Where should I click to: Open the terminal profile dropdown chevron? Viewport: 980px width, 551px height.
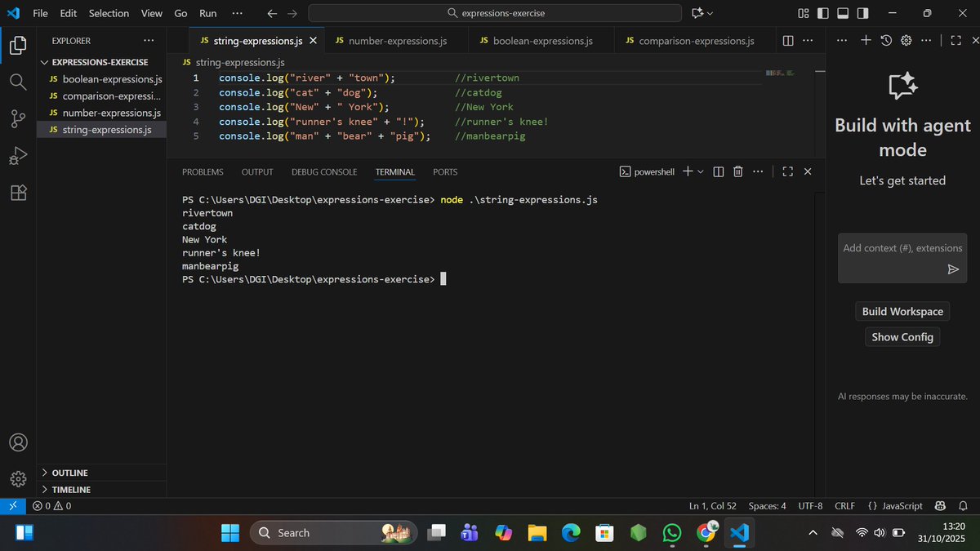[700, 171]
